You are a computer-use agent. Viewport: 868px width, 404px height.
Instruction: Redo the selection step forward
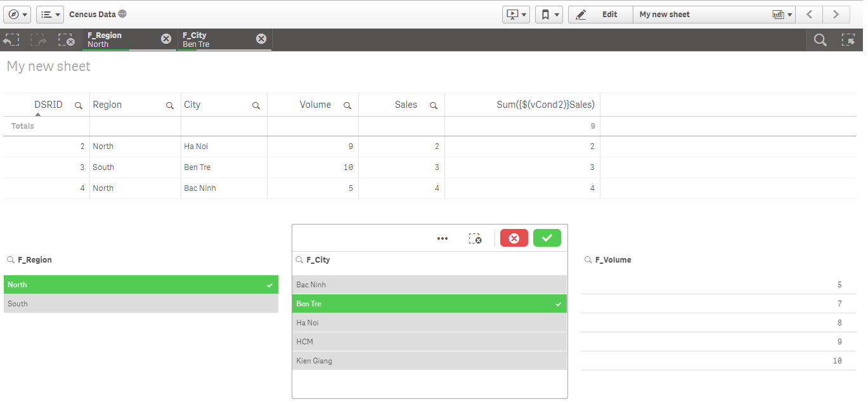point(38,39)
